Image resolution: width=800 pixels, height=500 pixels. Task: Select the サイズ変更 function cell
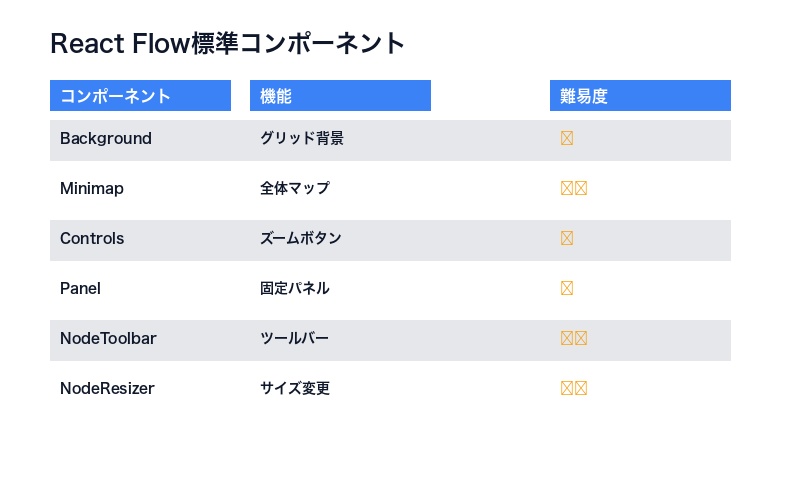click(x=295, y=389)
